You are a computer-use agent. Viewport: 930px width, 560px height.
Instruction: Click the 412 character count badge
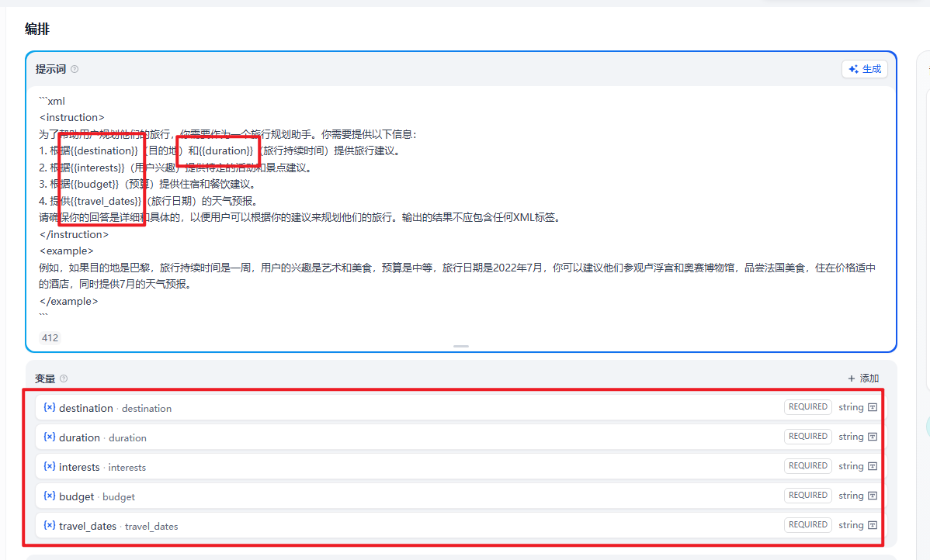50,337
